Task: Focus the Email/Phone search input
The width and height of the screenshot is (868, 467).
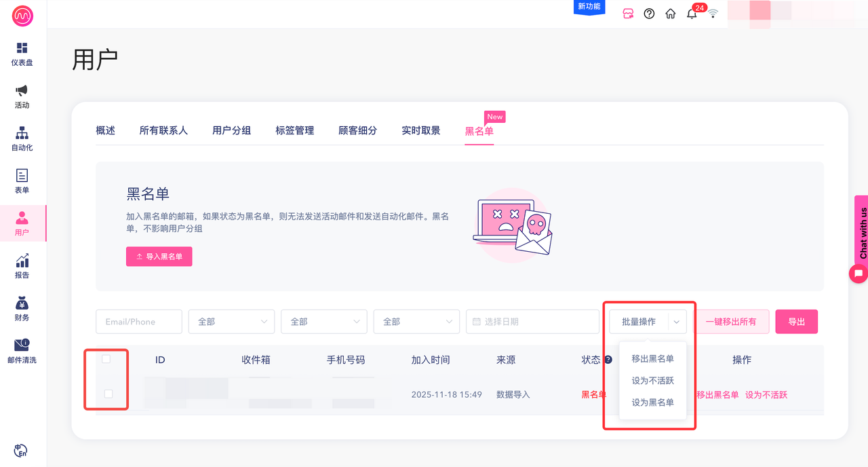Action: tap(139, 322)
